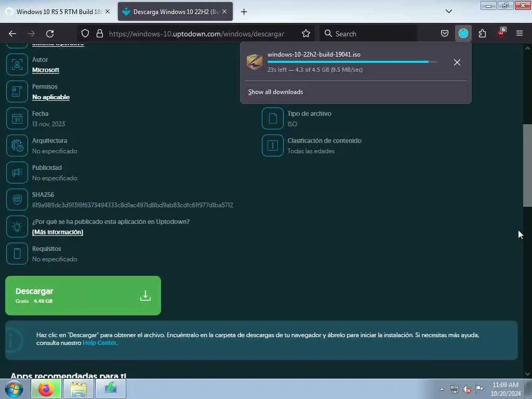This screenshot has width=532, height=399.
Task: Click the Arquitectura chip icon
Action: [17, 145]
